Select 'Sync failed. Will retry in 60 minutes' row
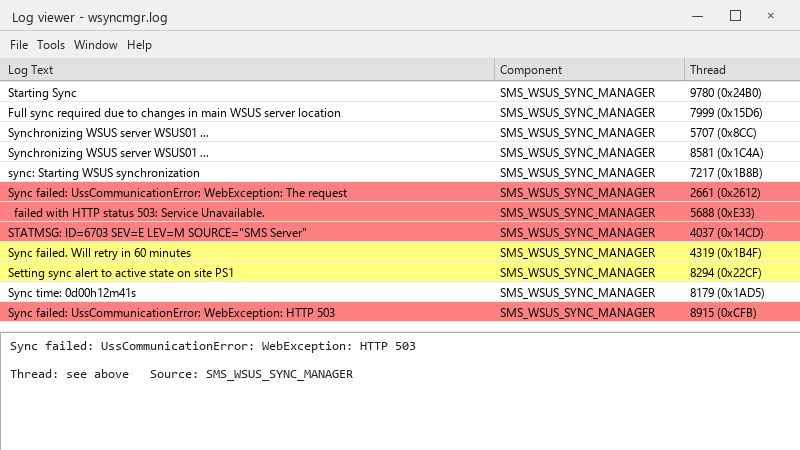Screen dimensions: 800x450 click(400, 253)
